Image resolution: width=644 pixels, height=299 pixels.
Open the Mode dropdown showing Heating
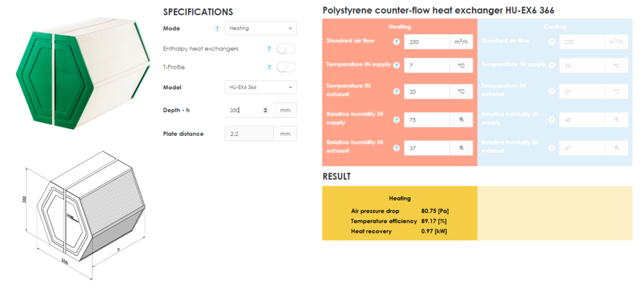[261, 28]
